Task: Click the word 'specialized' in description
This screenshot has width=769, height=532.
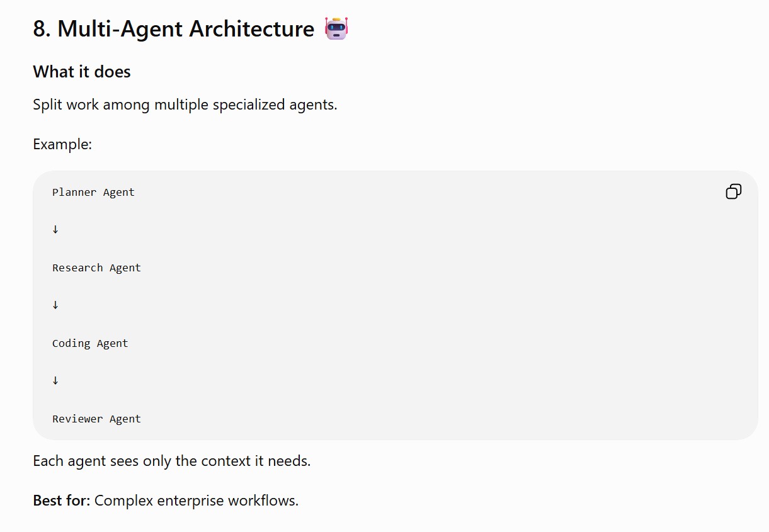Action: [249, 105]
